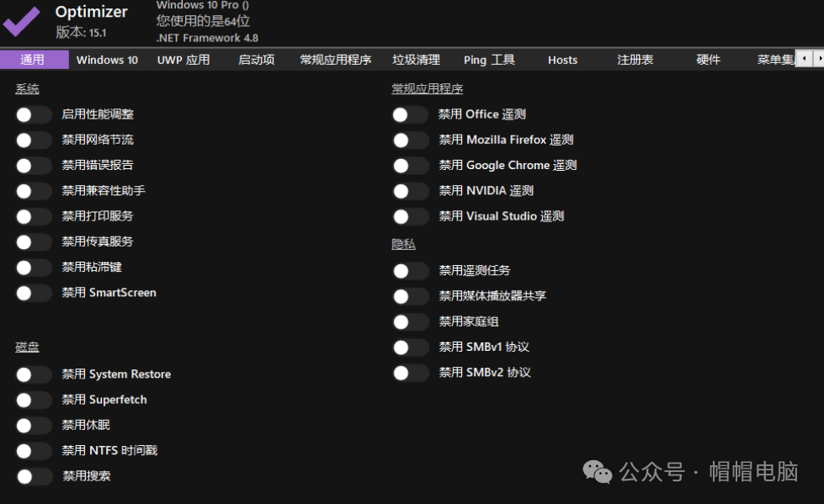Click the 版本: 15.1 label

(81, 33)
